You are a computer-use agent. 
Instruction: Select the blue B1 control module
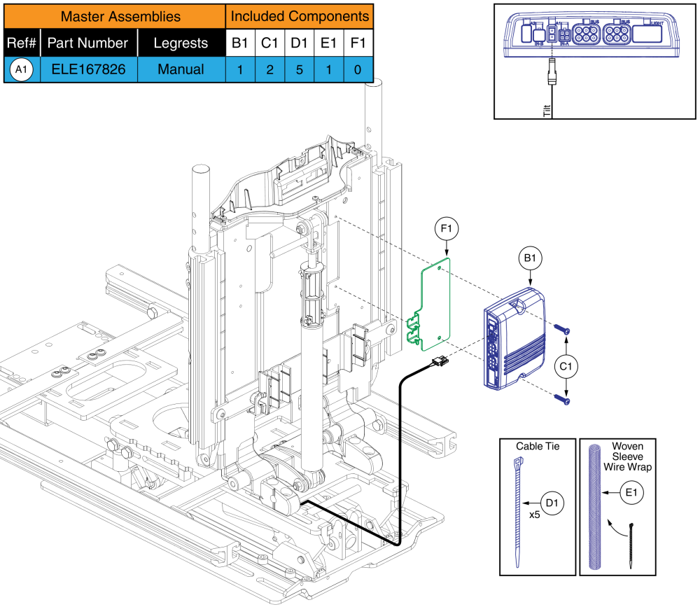pyautogui.click(x=514, y=339)
